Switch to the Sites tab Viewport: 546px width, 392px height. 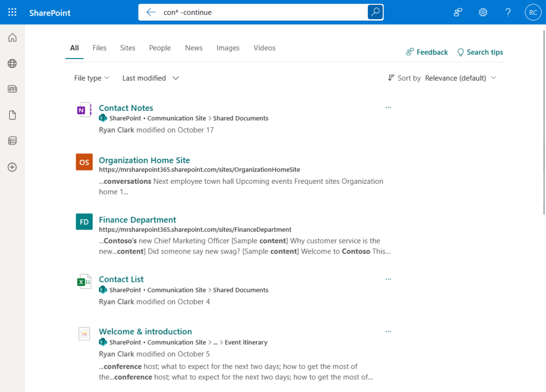pyautogui.click(x=127, y=48)
